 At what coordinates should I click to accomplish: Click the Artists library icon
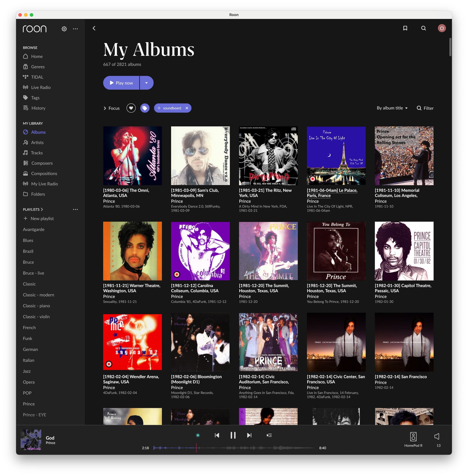click(x=26, y=142)
